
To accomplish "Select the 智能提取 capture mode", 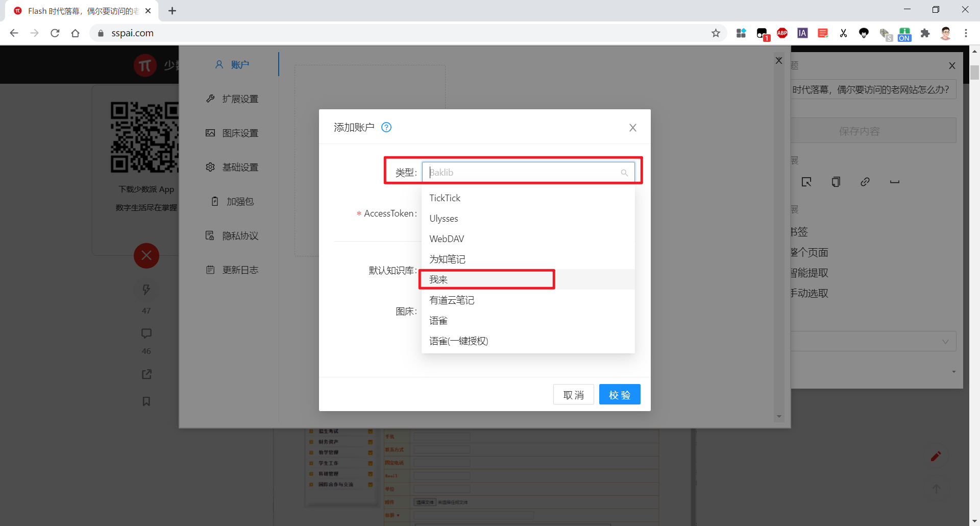I will (811, 273).
